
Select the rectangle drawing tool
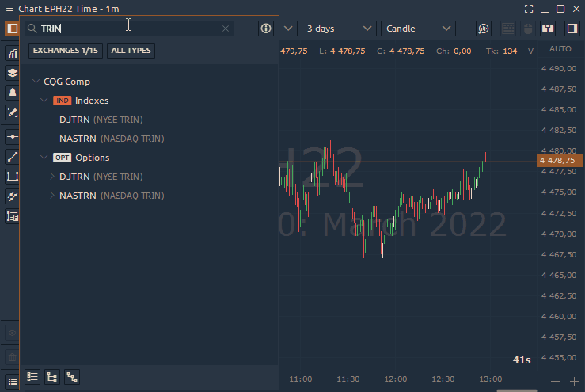[x=13, y=177]
